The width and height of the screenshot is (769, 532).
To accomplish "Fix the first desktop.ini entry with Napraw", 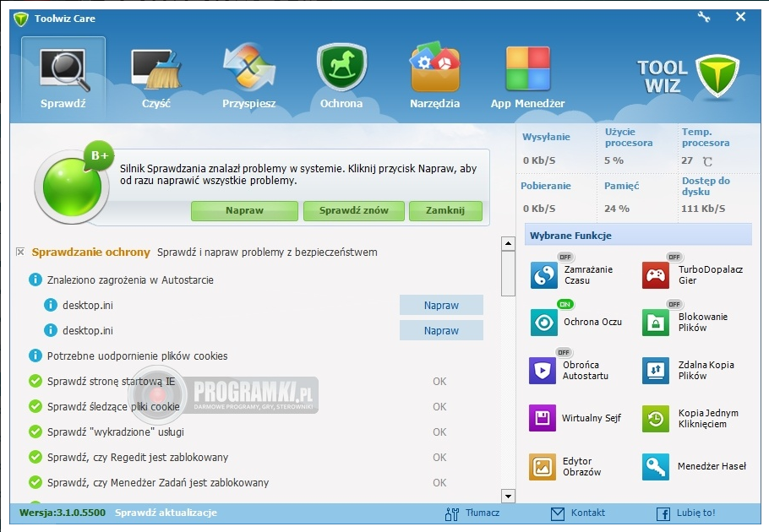I will point(441,305).
